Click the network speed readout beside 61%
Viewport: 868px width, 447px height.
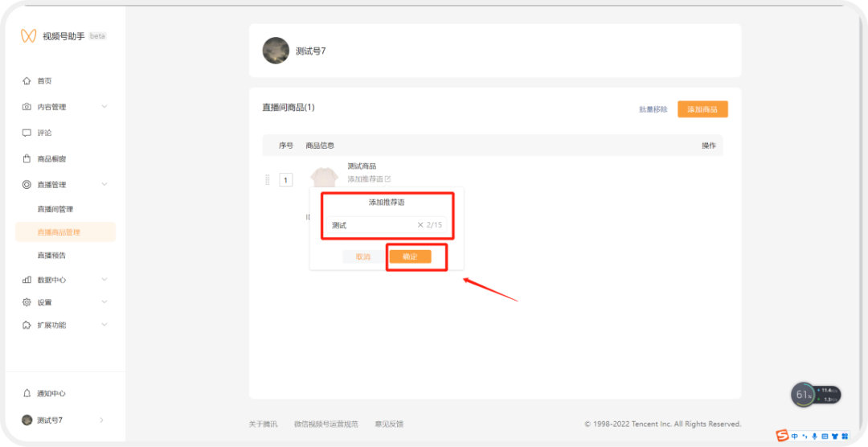click(x=828, y=395)
